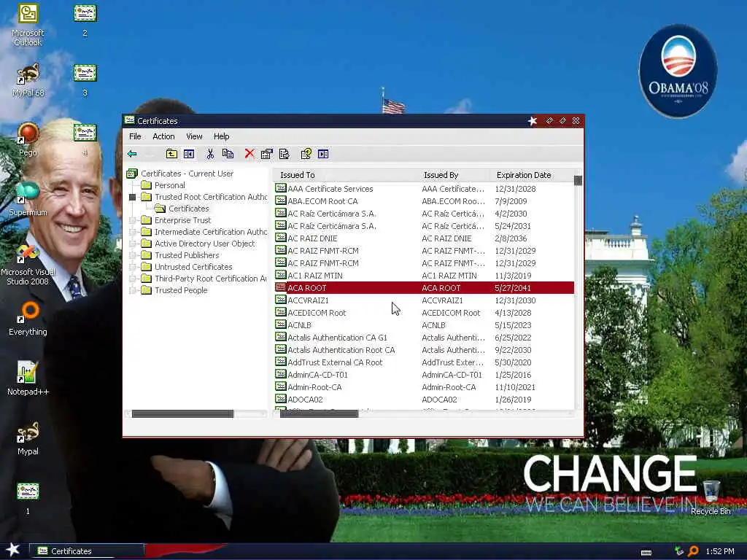
Task: Select the Pego desktop icon
Action: (28, 140)
